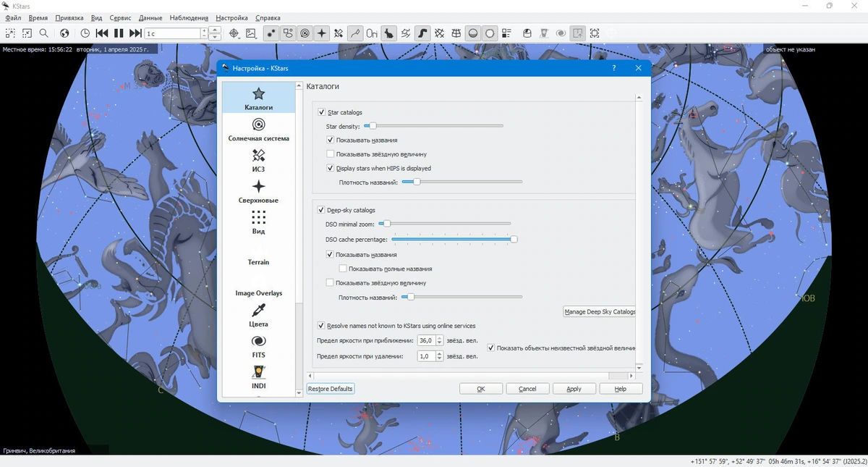Open FITS settings page

[258, 347]
